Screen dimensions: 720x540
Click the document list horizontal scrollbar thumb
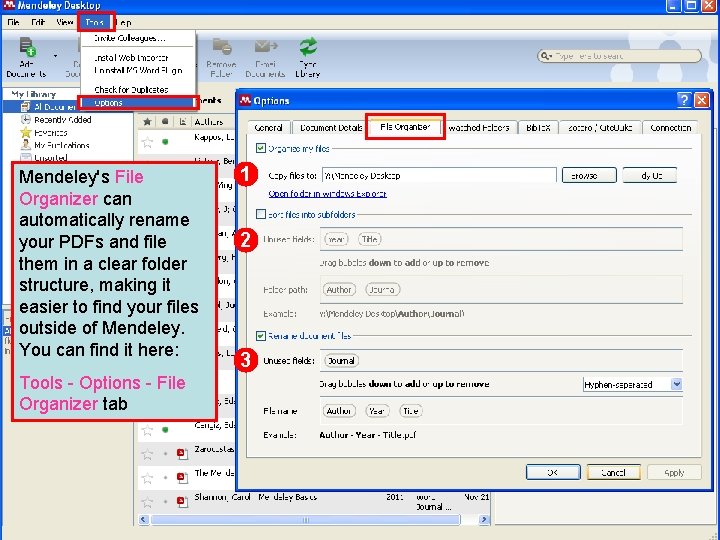(305, 519)
